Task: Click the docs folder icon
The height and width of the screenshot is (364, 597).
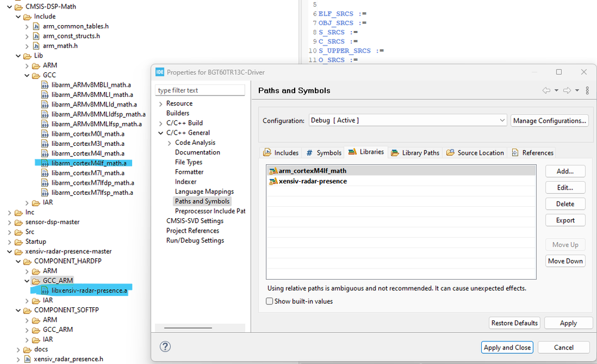Action: coord(27,350)
